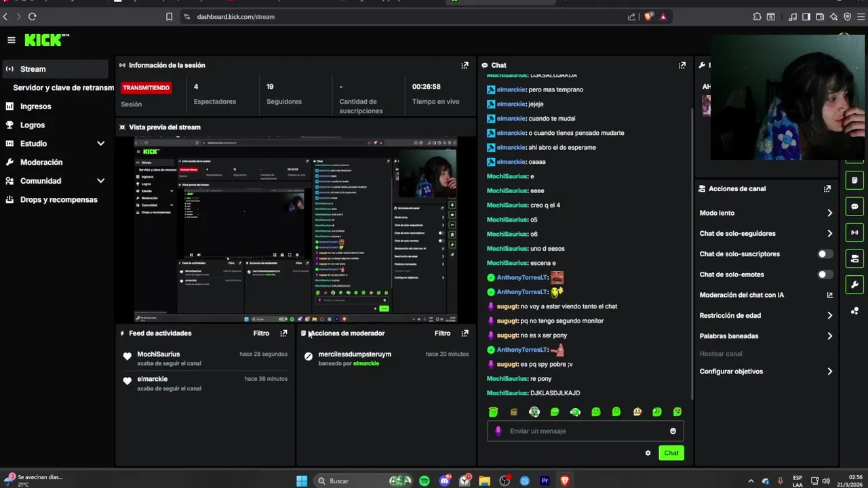The height and width of the screenshot is (488, 868).
Task: Open Palabras baneadas options
Action: (765, 335)
